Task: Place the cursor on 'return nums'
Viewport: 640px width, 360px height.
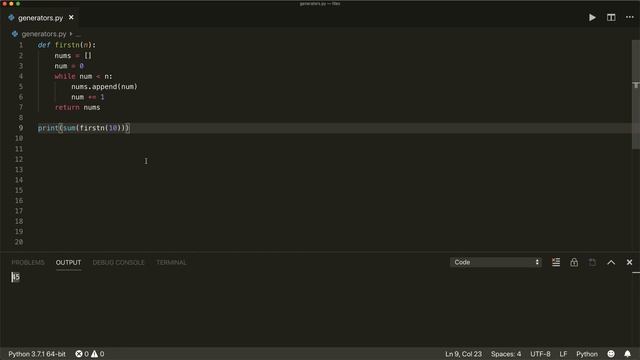Action: (x=78, y=107)
